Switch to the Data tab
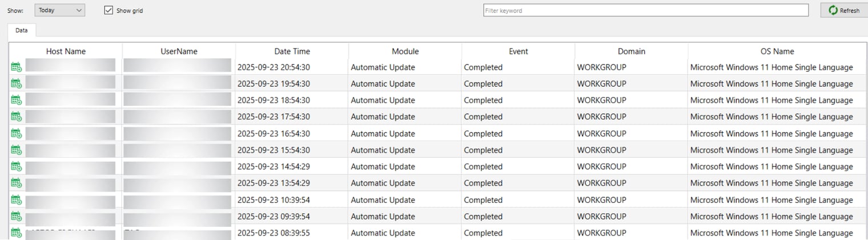The height and width of the screenshot is (240, 868). coord(22,30)
